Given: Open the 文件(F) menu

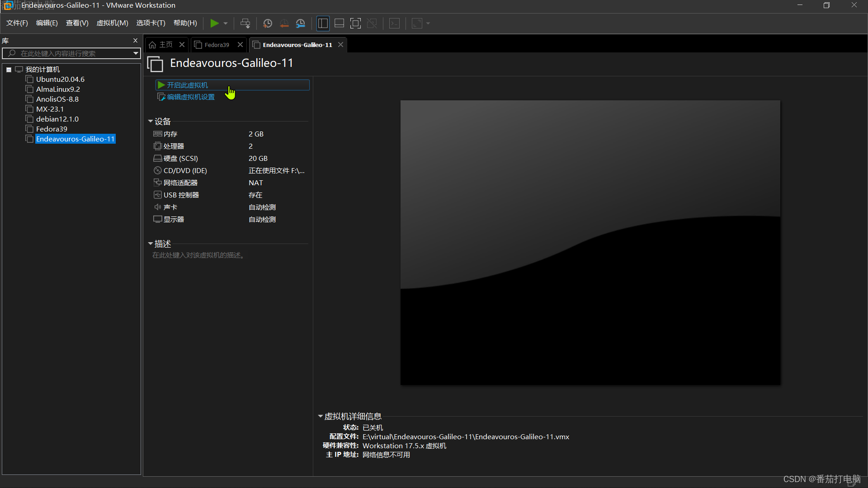Looking at the screenshot, I should point(17,23).
